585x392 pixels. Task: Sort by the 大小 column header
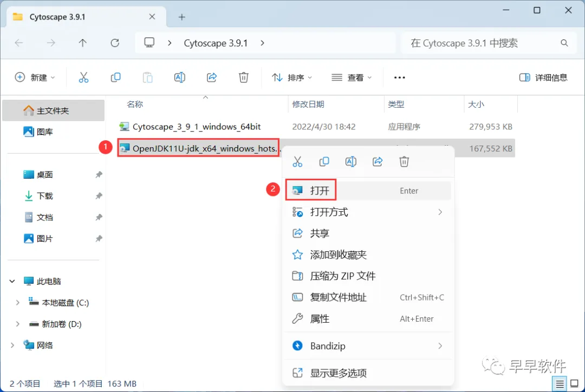(x=476, y=104)
